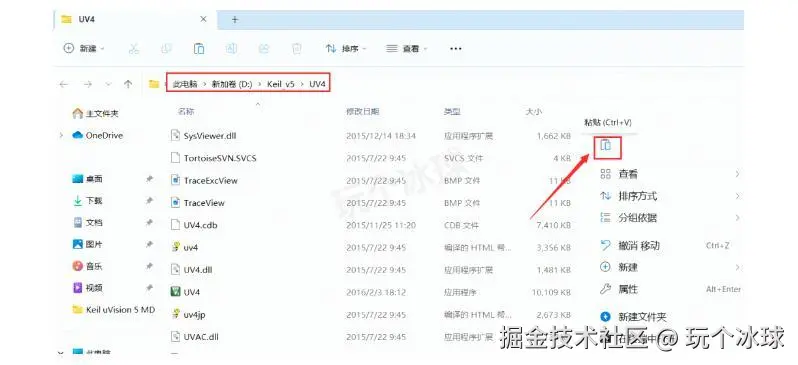This screenshot has width=798, height=365.
Task: Click the Paste icon in the context menu
Action: [x=606, y=146]
